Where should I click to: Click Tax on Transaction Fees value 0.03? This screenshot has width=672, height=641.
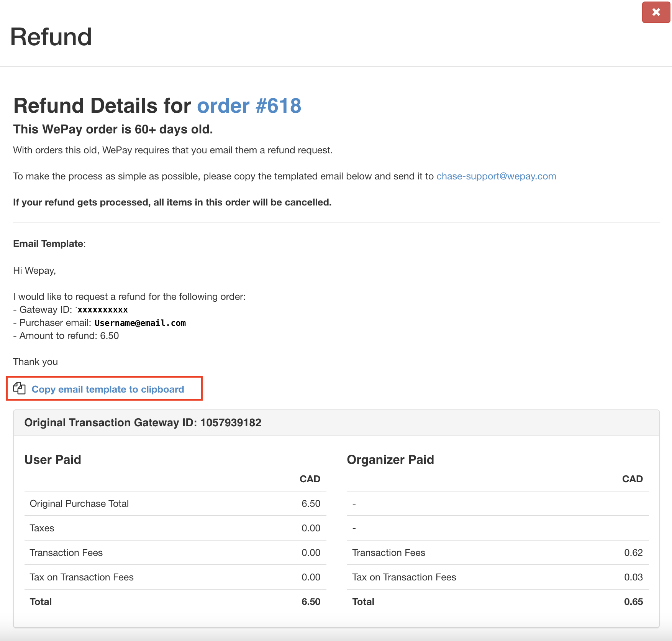tap(634, 577)
